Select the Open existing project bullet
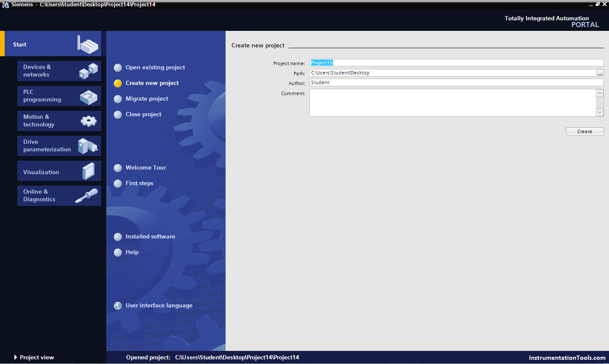 [x=118, y=68]
